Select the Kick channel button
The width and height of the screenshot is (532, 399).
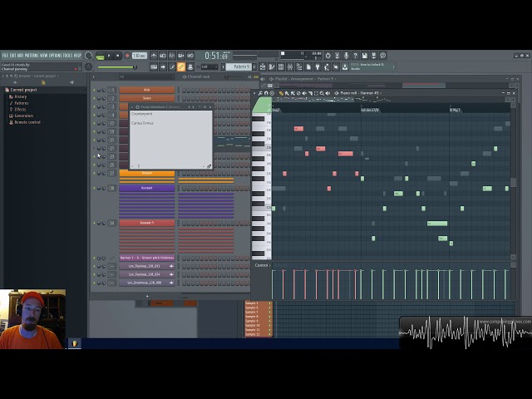pyautogui.click(x=147, y=90)
